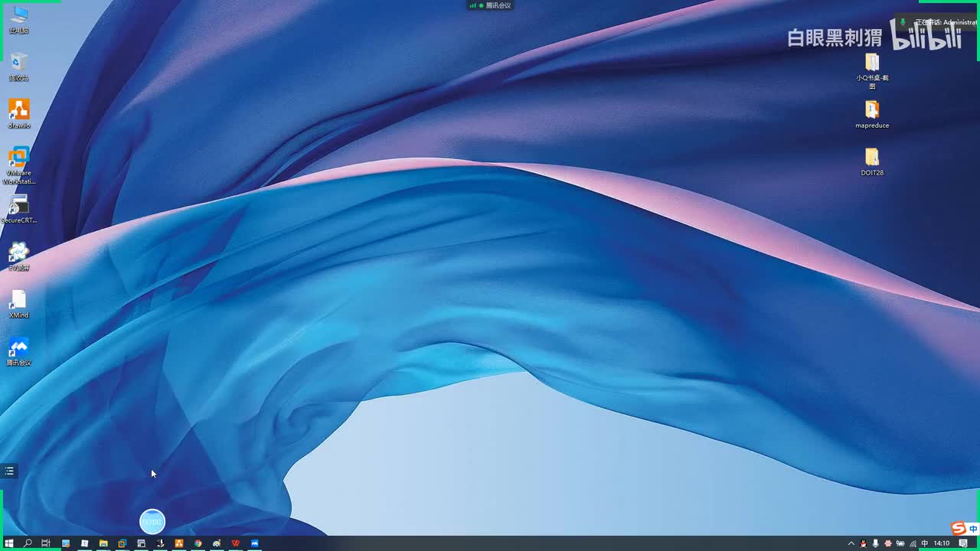Open the drawio app on the taskbar
The width and height of the screenshot is (980, 551).
tap(179, 543)
